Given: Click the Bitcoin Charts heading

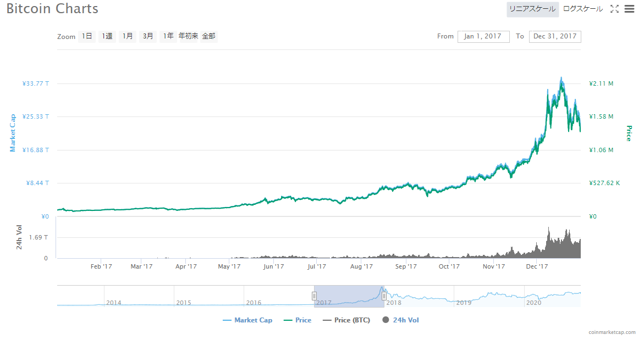Looking at the screenshot, I should (52, 9).
